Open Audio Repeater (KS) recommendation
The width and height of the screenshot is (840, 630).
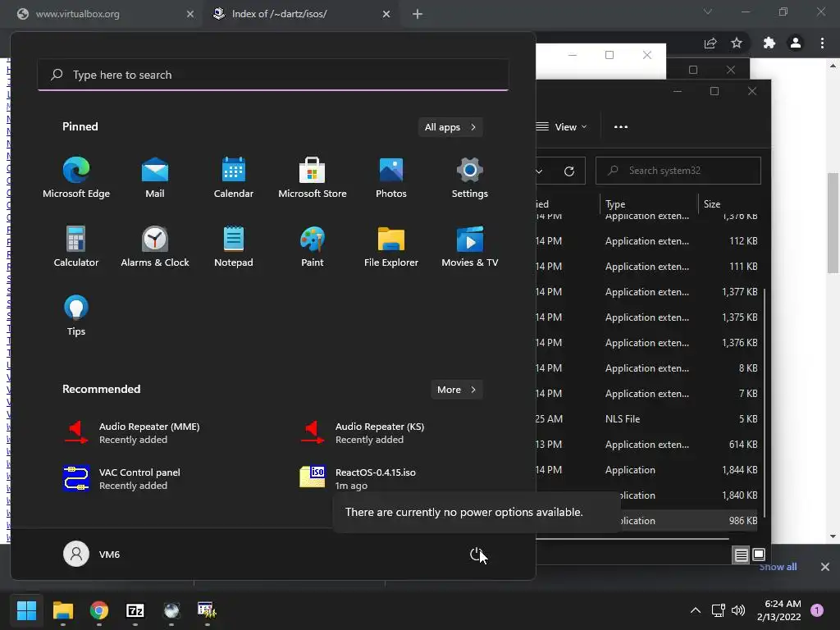pos(362,433)
